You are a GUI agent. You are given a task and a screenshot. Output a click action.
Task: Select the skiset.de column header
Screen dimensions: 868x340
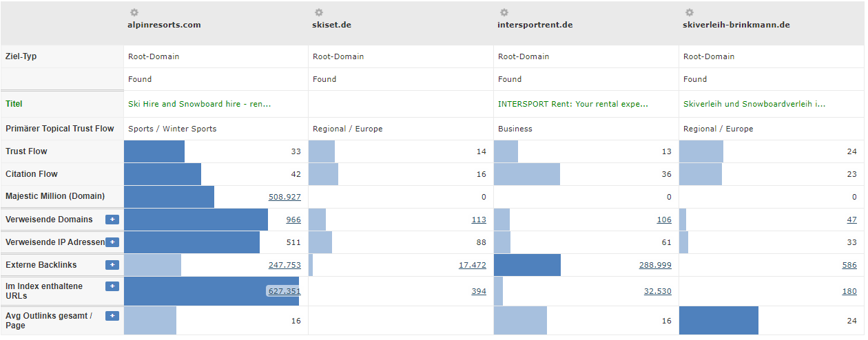pos(332,25)
